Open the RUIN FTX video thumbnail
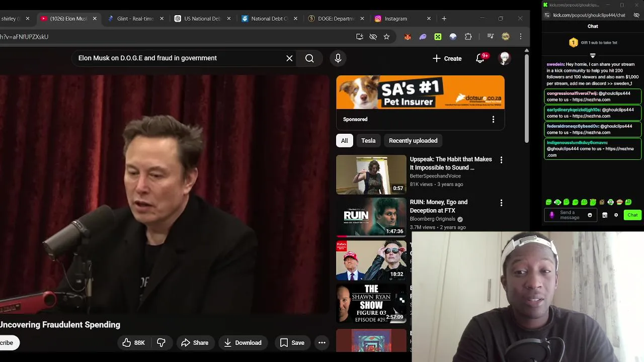The width and height of the screenshot is (644, 362). tap(371, 217)
